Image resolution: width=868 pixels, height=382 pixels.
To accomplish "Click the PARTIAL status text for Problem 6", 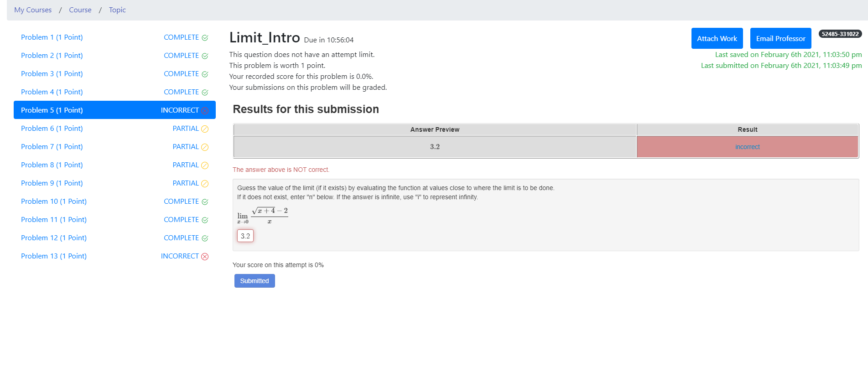I will click(x=186, y=129).
